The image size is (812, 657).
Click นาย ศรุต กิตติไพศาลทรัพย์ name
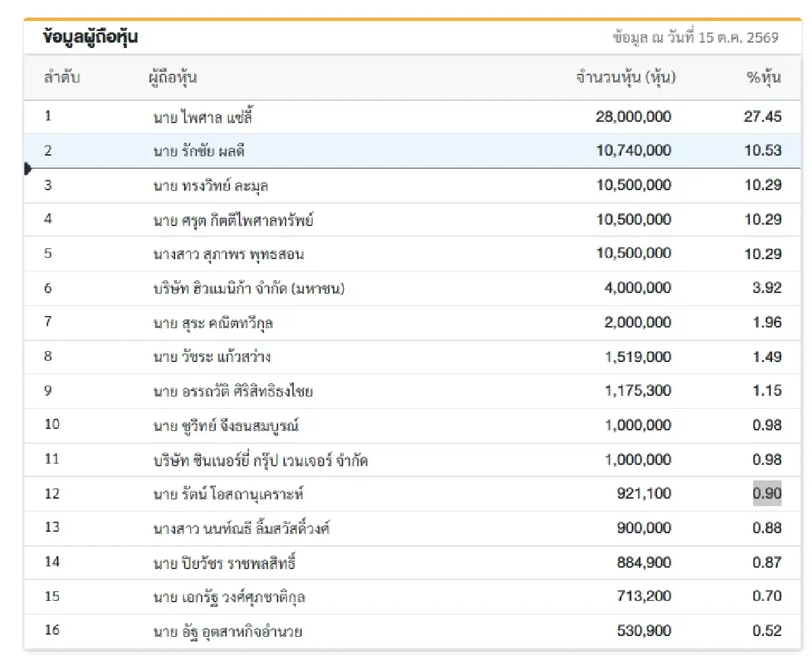click(x=233, y=220)
